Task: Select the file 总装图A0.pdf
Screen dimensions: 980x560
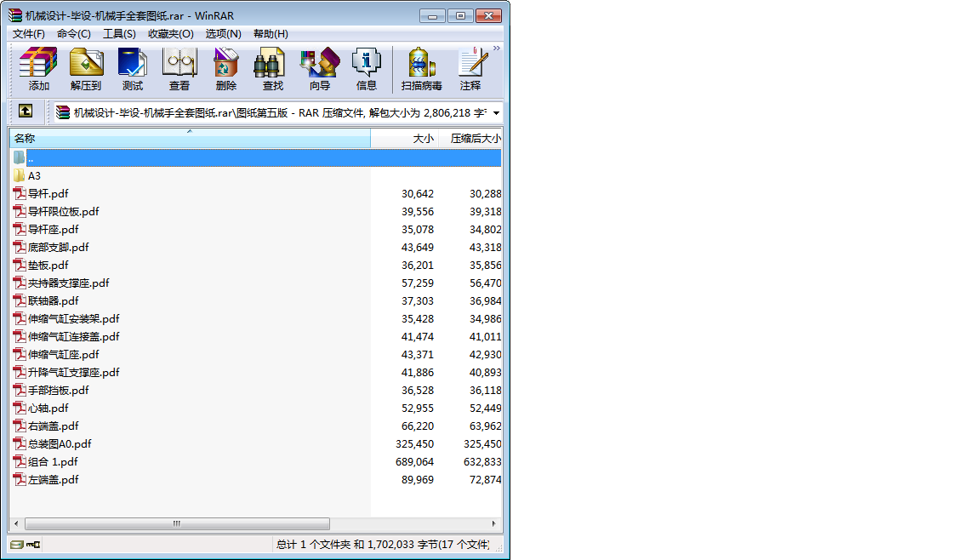Action: (60, 444)
